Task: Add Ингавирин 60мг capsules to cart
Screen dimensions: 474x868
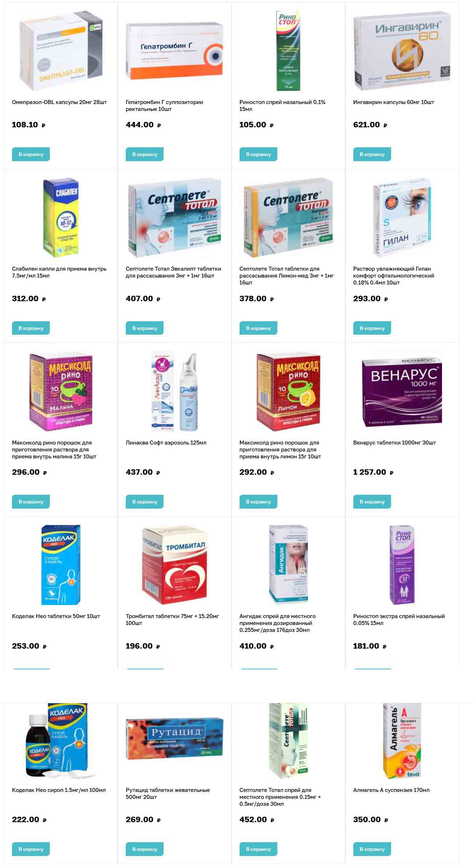Action: 372,154
